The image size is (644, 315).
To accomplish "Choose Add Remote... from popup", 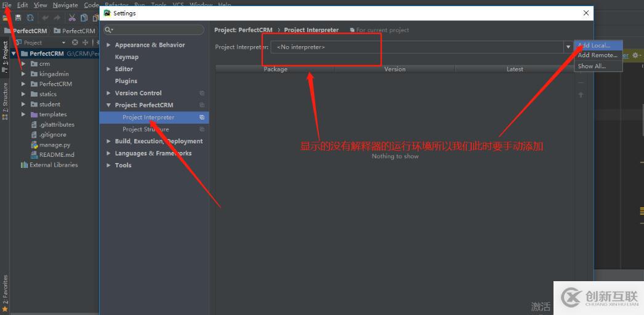I will (x=598, y=55).
